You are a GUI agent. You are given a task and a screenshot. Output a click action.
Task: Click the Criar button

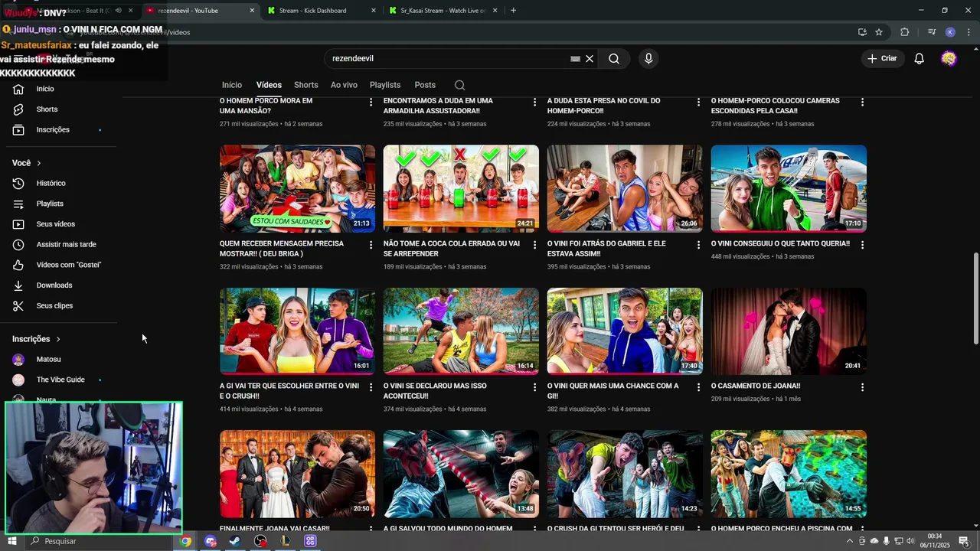point(882,59)
